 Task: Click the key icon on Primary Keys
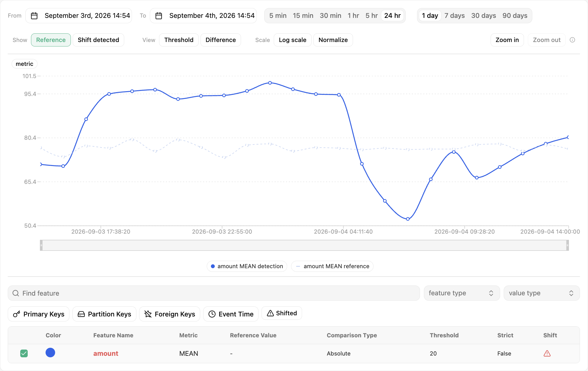(17, 314)
